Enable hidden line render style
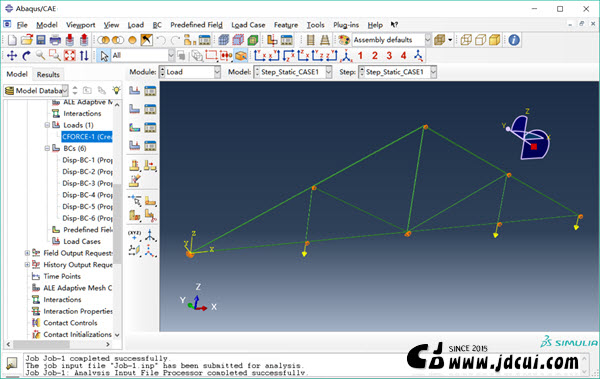Image resolution: width=600 pixels, height=379 pixels. 480,40
